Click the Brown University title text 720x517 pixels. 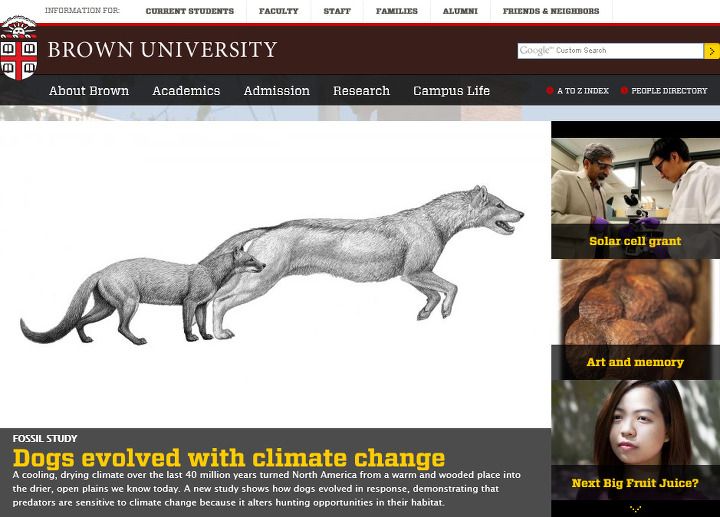click(x=163, y=50)
